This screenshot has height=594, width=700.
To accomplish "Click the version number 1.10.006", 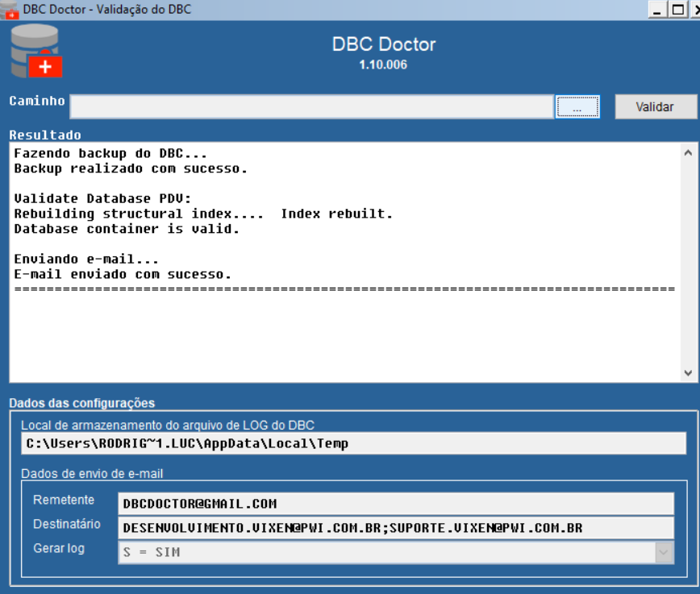I will [x=383, y=64].
